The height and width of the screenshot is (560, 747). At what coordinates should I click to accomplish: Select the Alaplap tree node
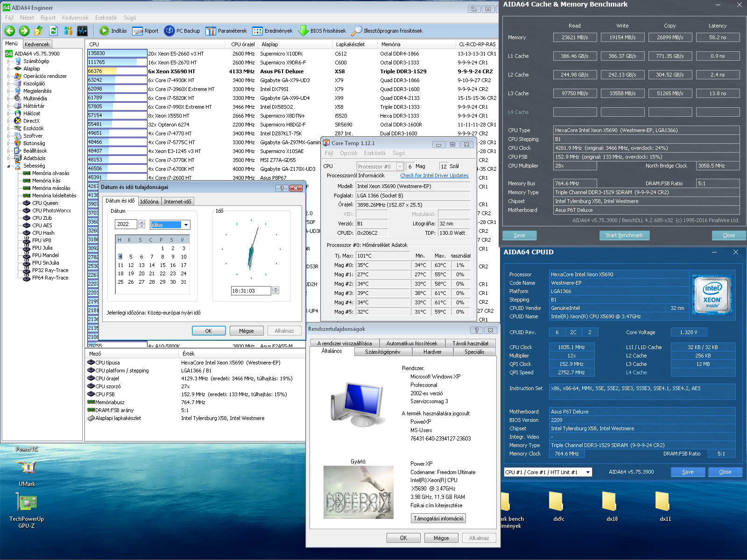[32, 69]
